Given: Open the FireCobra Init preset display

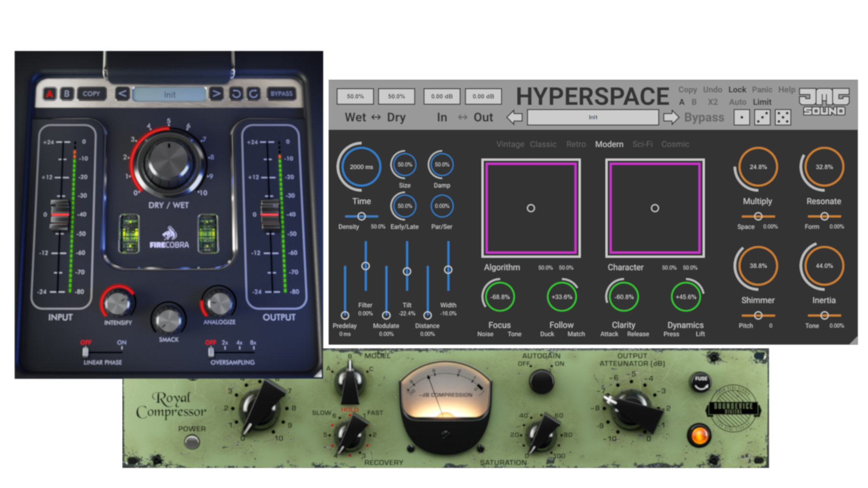Looking at the screenshot, I should [x=170, y=94].
